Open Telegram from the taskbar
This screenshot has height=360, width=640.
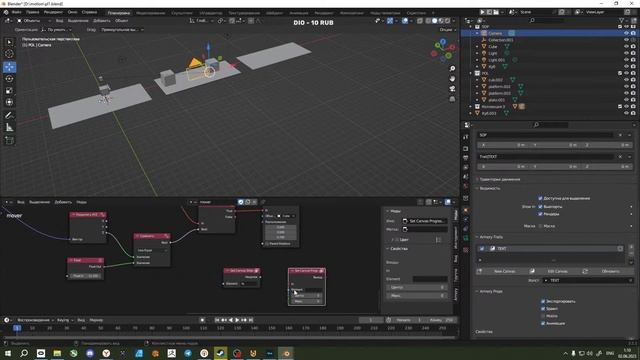[x=188, y=353]
